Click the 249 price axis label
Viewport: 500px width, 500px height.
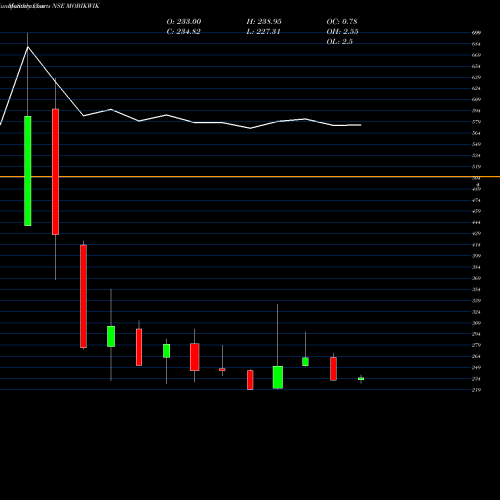[476, 368]
